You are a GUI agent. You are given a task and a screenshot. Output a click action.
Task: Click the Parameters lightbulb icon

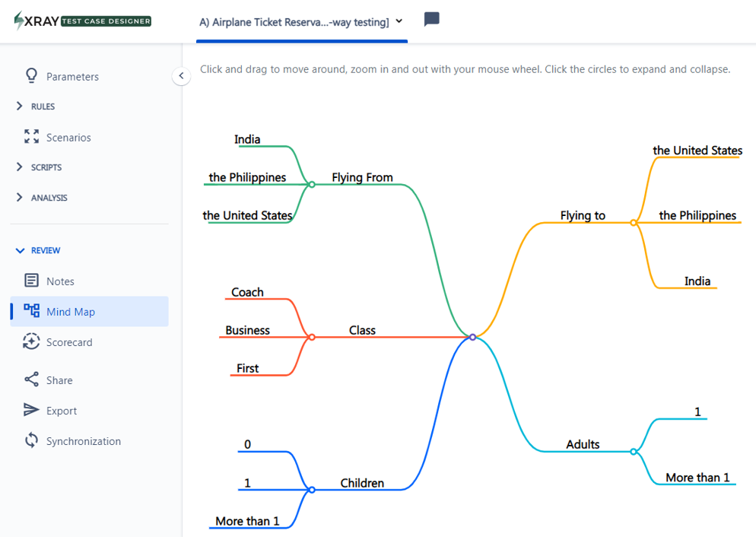(x=31, y=76)
